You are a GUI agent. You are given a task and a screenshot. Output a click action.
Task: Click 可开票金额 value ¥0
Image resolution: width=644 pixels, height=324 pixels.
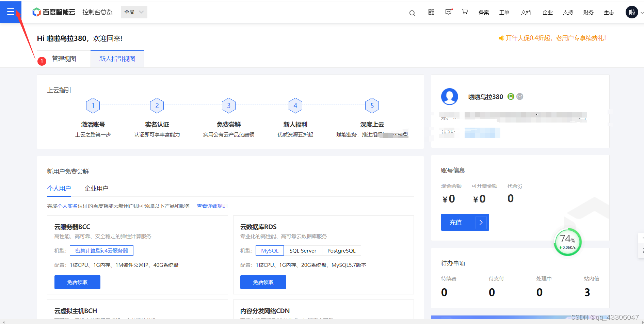479,199
